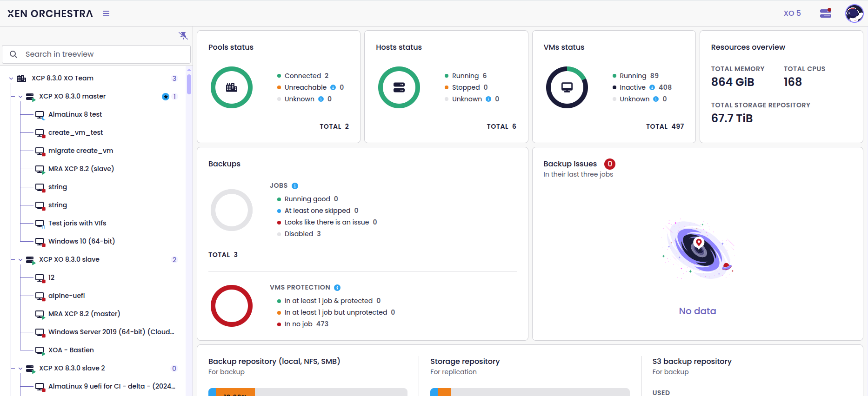Open VM named 12 in treeview
Screen dimensions: 868x396
(x=51, y=277)
